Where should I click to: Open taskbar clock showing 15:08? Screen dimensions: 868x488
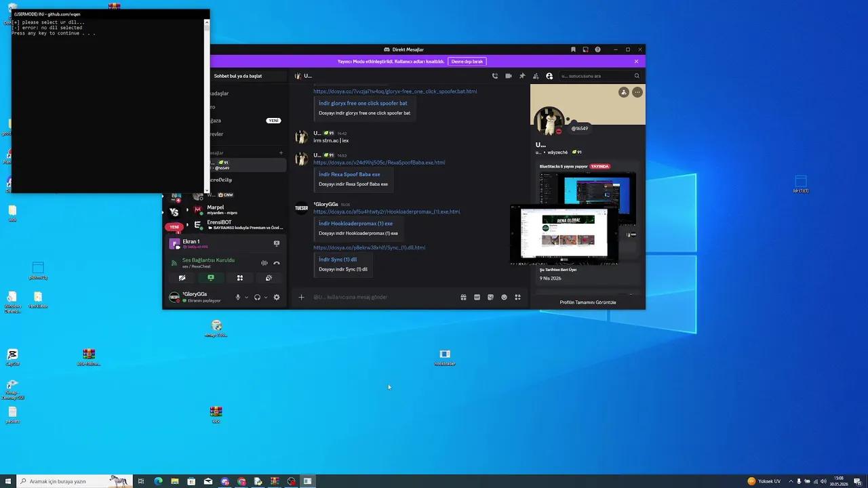pos(839,481)
